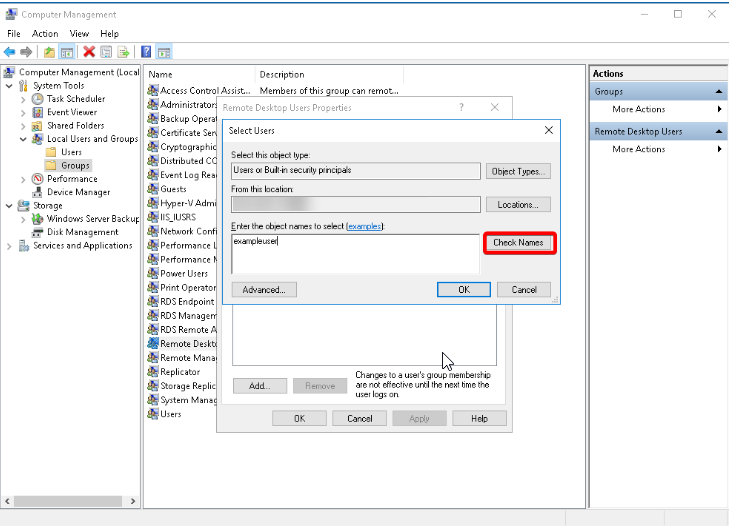Collapse the Groups section in Actions pane

(x=719, y=92)
